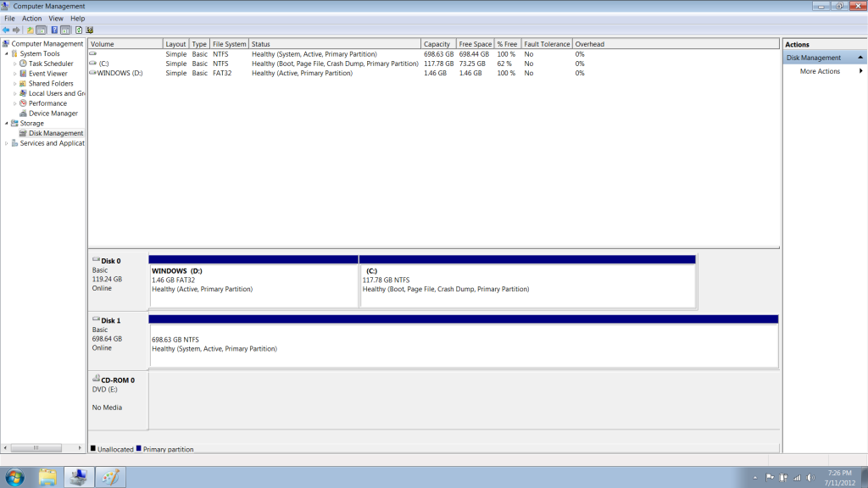
Task: Expand the Task Scheduler node arrow
Action: pos(15,64)
